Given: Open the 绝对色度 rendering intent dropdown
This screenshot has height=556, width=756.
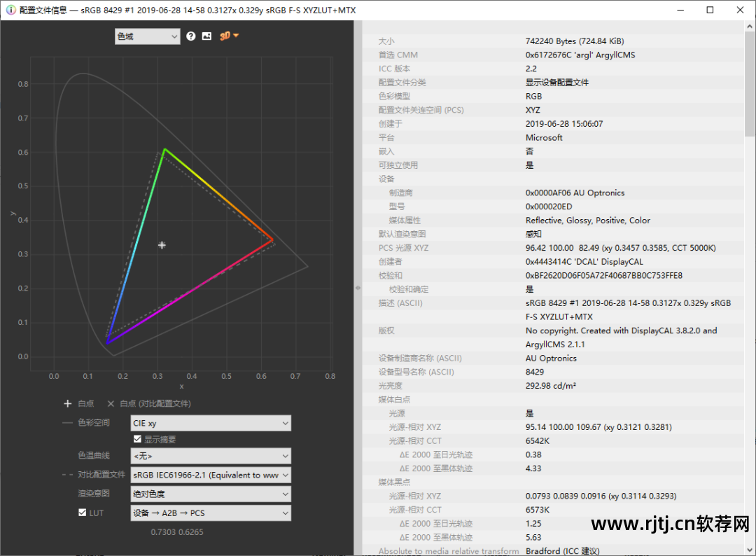Looking at the screenshot, I should point(211,494).
